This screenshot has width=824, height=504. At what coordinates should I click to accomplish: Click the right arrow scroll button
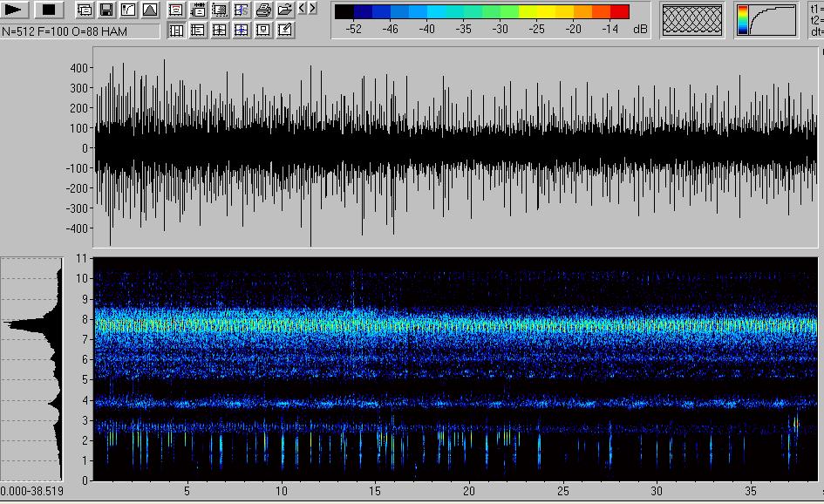tap(312, 8)
